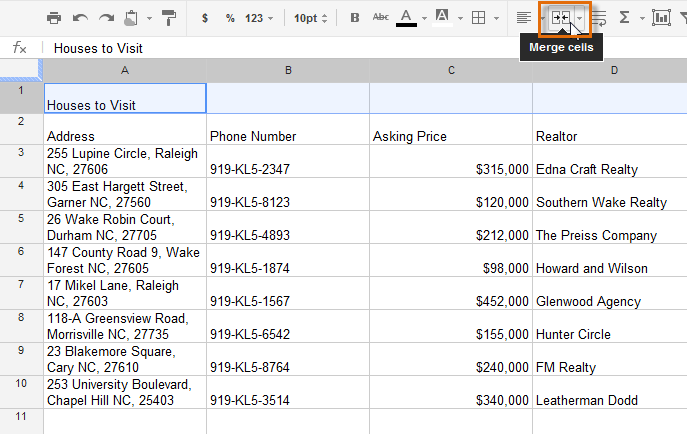Click the 'Asking Price' header cell
Screen dimensions: 687x434
(x=451, y=129)
